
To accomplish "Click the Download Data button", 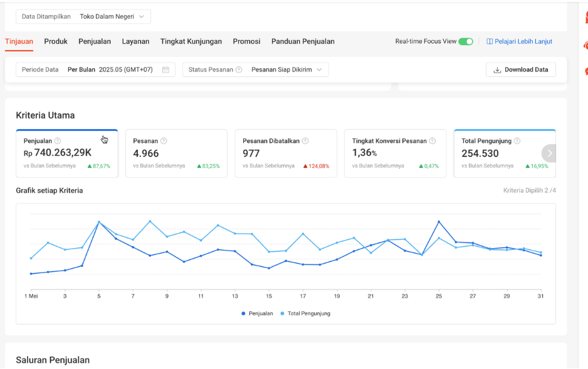I will click(x=521, y=70).
